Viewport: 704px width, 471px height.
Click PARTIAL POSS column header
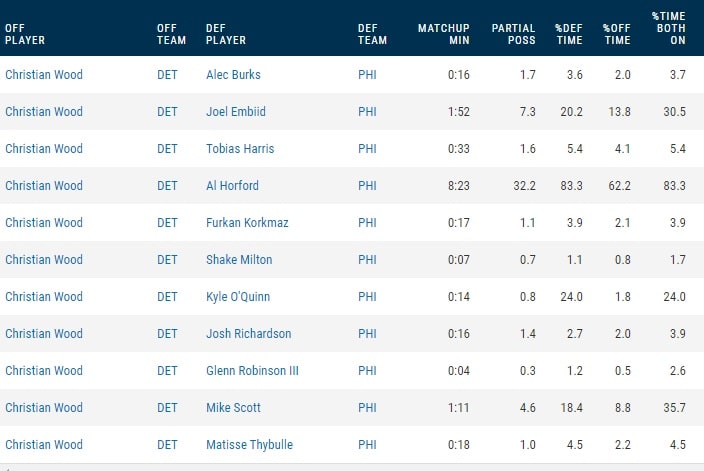coord(513,34)
